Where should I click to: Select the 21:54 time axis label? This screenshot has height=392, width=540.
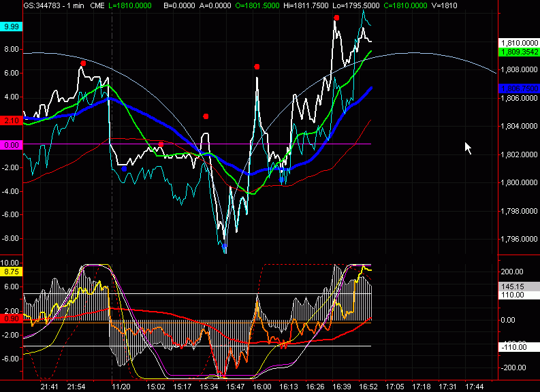click(x=76, y=387)
